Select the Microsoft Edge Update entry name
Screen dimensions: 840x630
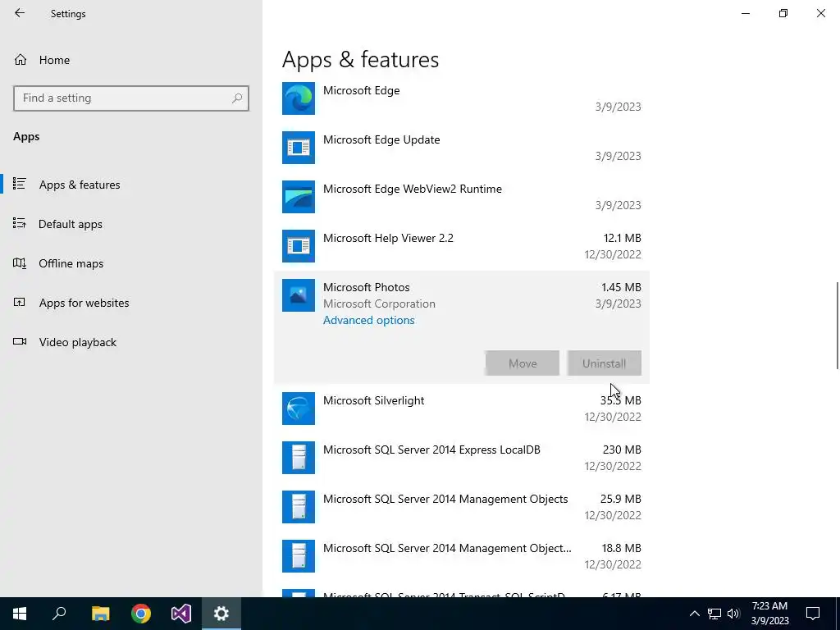click(x=381, y=139)
